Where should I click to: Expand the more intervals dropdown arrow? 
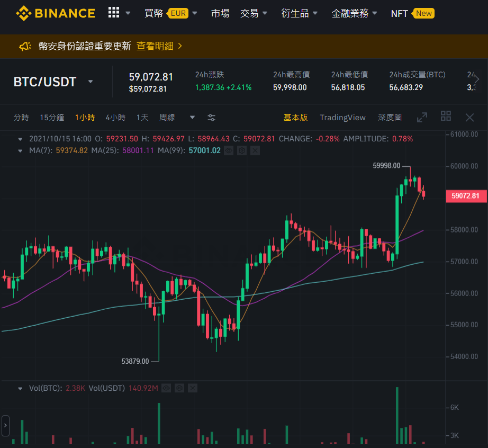[x=192, y=118]
